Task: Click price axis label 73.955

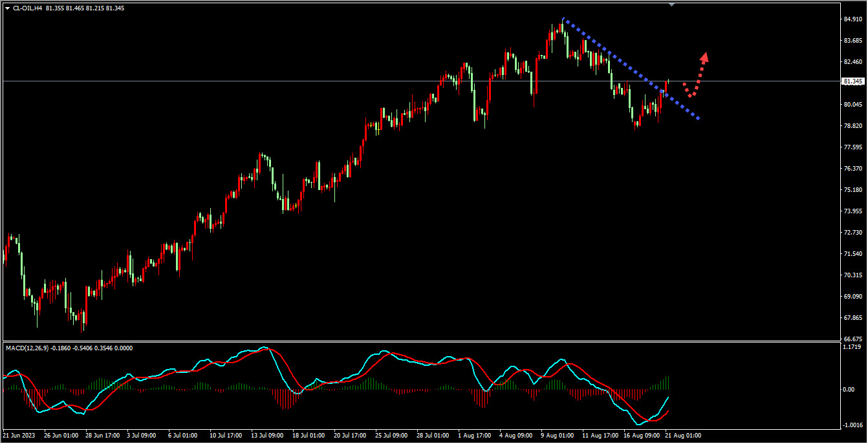Action: (854, 211)
